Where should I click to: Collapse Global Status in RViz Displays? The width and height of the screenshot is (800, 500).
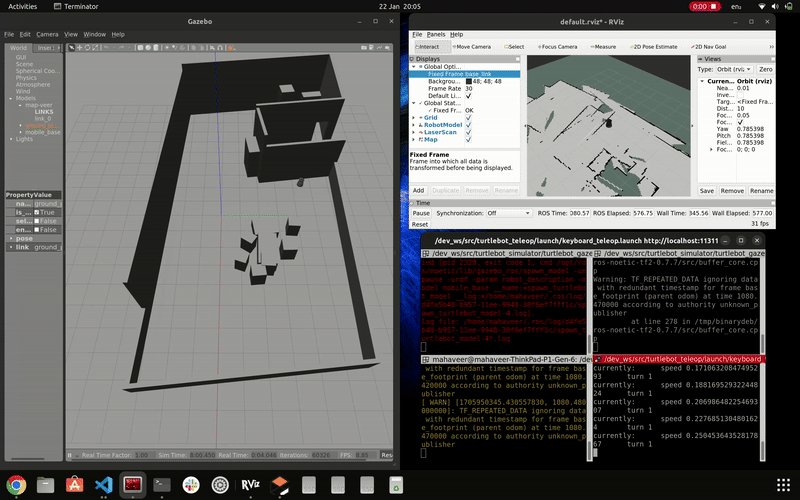point(414,103)
